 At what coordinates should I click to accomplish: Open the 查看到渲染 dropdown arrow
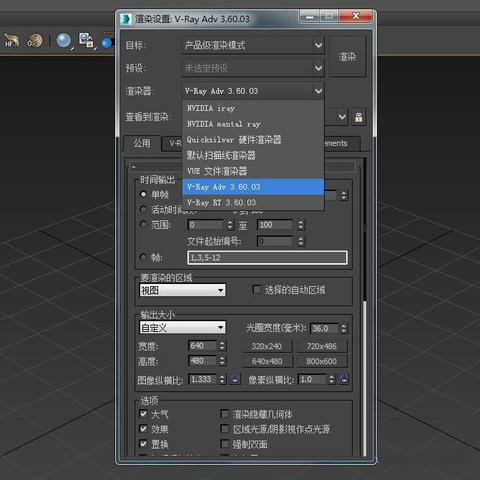(x=342, y=117)
